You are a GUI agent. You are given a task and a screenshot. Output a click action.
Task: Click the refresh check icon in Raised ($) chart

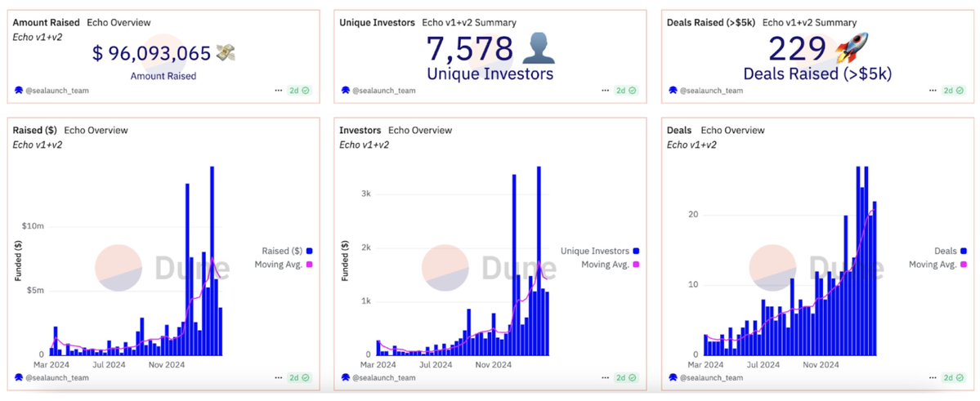click(305, 377)
